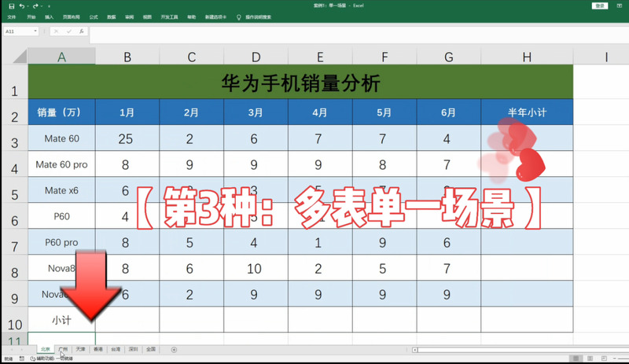
Task: Click the Mate 60 January value 25
Action: (x=127, y=138)
